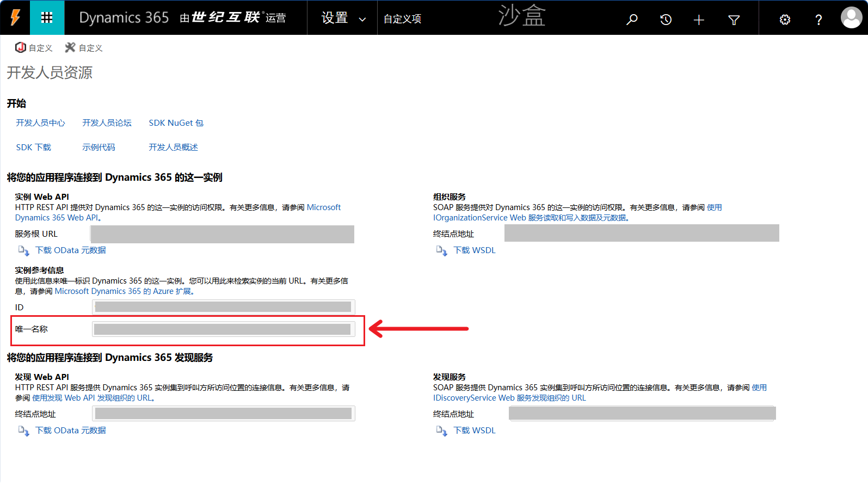The width and height of the screenshot is (868, 485).
Task: Click download icon beside 下载 WSDL under 组织服务
Action: 441,250
